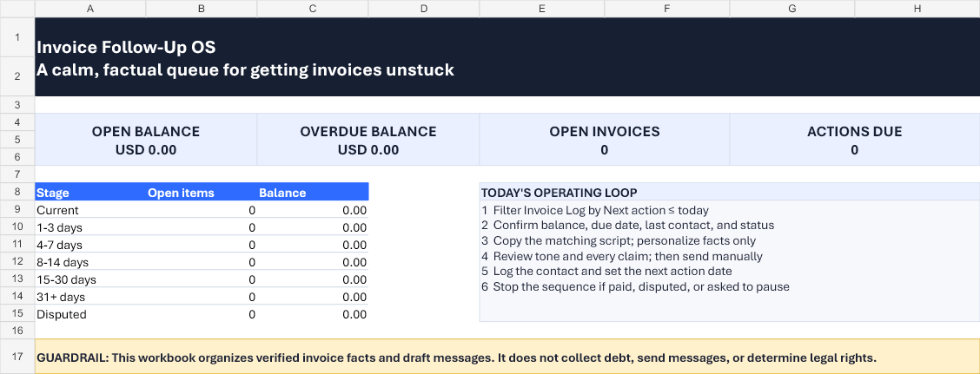
Task: Click the '1-3 days' stage cell
Action: (90, 228)
